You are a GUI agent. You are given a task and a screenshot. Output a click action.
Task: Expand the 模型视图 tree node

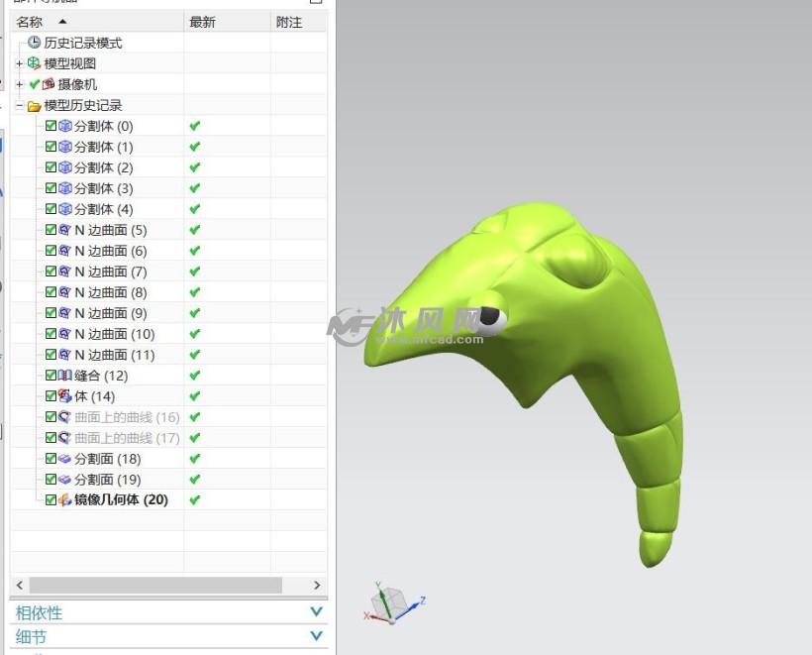[19, 63]
